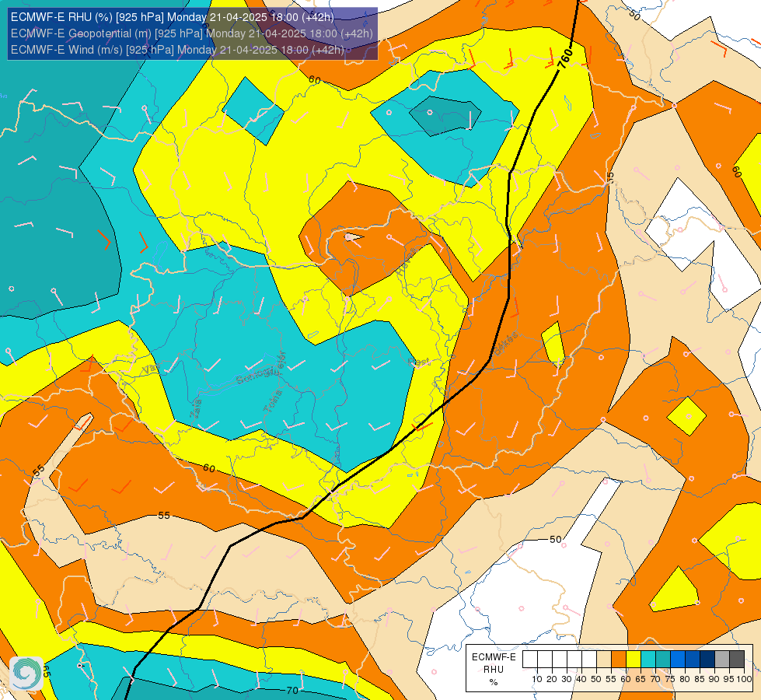The image size is (761, 700).
Task: Select the ECMWF-E Geopotential (m) title line
Action: tap(192, 33)
